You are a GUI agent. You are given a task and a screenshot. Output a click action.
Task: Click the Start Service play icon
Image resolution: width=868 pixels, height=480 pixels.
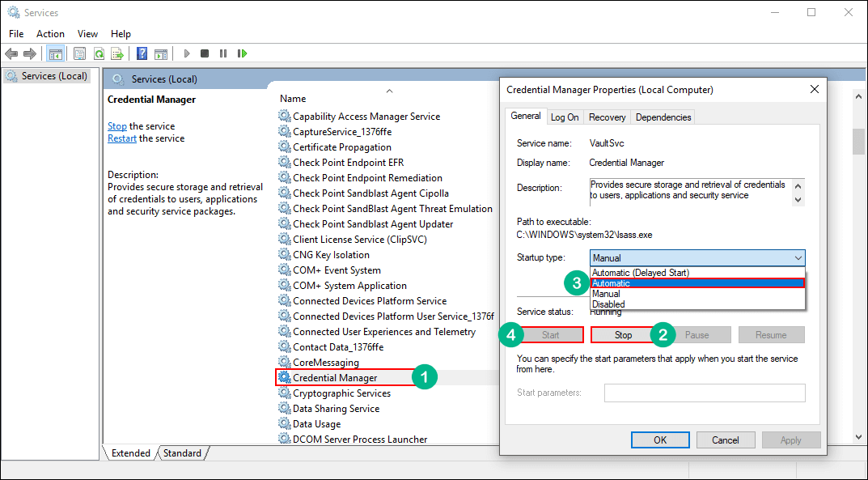point(187,53)
